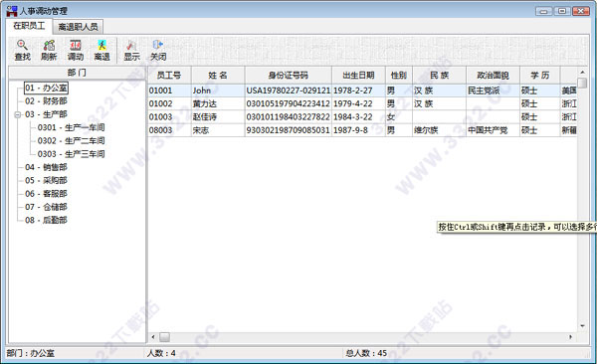
Task: Select 05 - 采购部 department
Action: [46, 180]
